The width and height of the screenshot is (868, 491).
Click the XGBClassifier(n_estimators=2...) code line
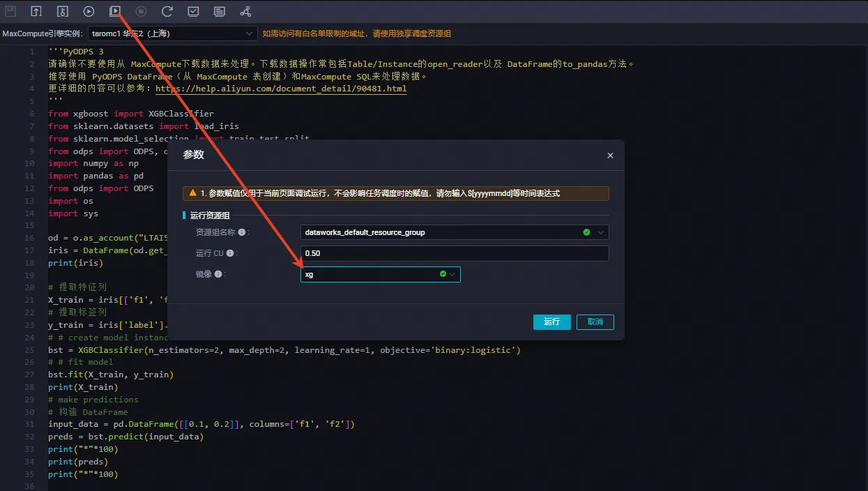click(284, 350)
